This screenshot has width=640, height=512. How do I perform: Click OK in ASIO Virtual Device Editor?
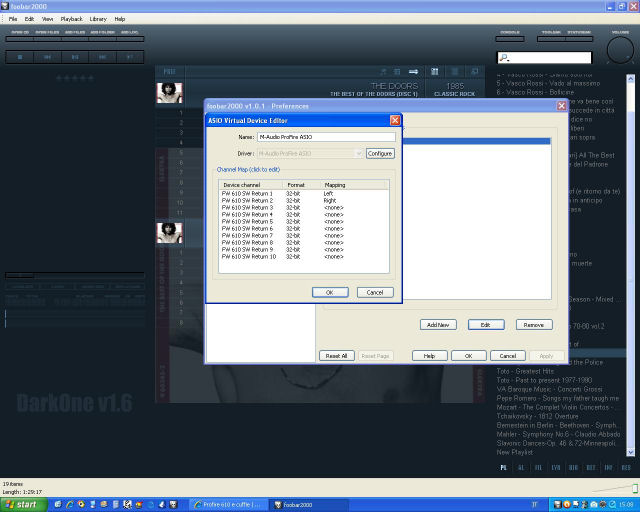330,292
